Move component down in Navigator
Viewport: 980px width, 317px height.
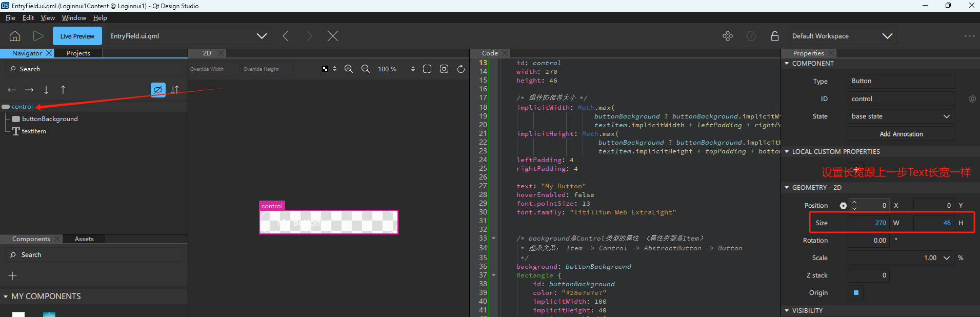click(x=46, y=90)
